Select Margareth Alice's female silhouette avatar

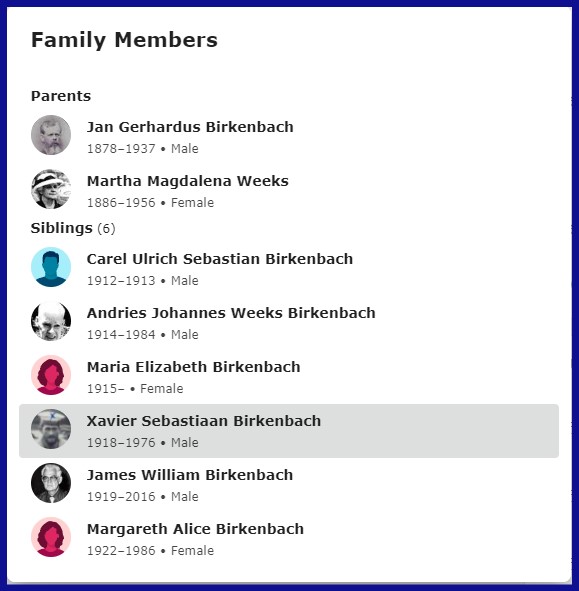point(51,537)
